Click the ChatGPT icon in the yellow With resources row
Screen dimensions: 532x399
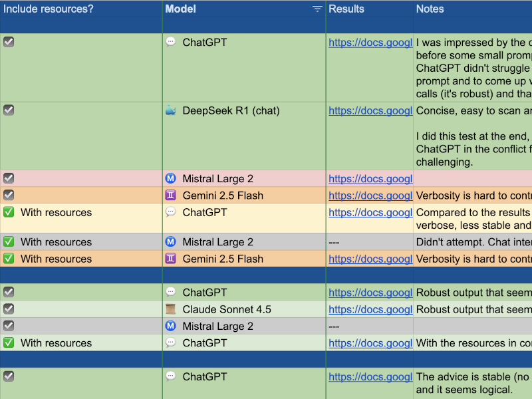point(171,212)
